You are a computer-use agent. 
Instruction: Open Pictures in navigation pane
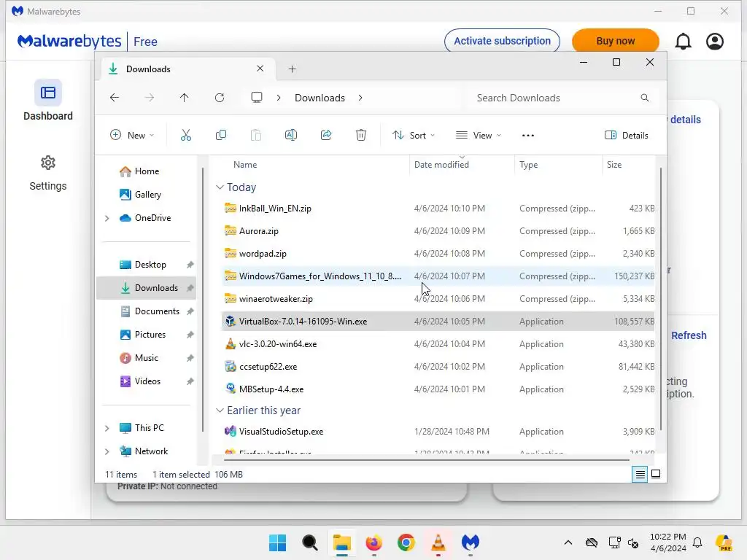(146, 335)
